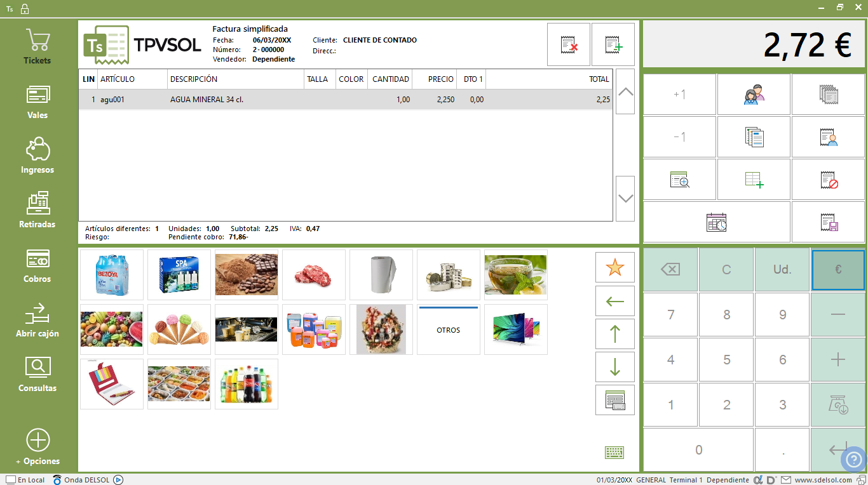Viewport: 868px width, 485px height.
Task: Click the duplicate documents icon
Action: click(x=754, y=137)
